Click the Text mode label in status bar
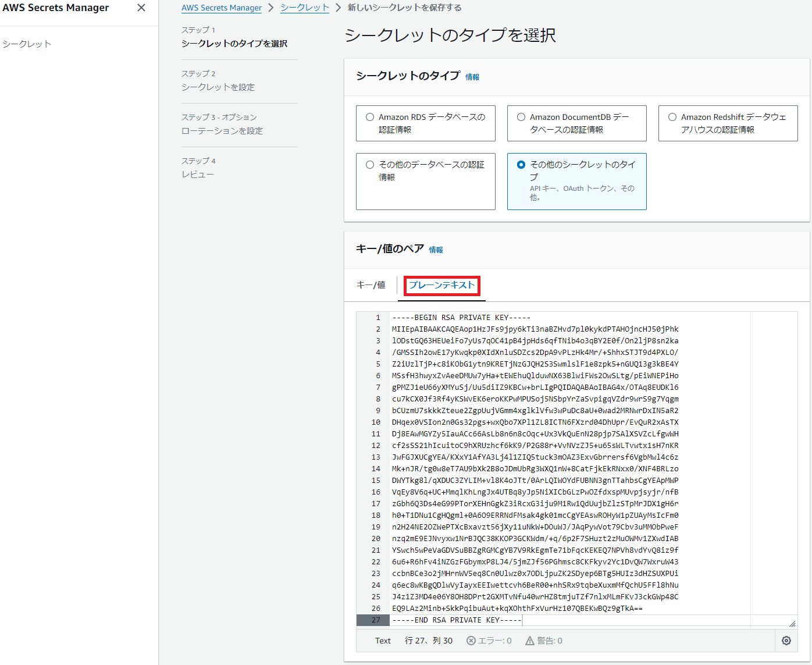This screenshot has height=665, width=812. [x=383, y=641]
